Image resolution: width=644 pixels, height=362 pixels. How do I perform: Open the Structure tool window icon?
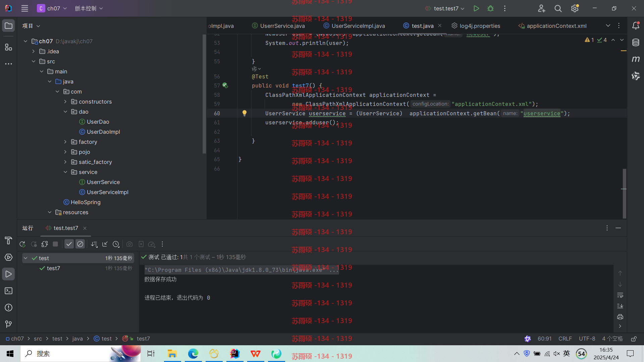[x=9, y=47]
